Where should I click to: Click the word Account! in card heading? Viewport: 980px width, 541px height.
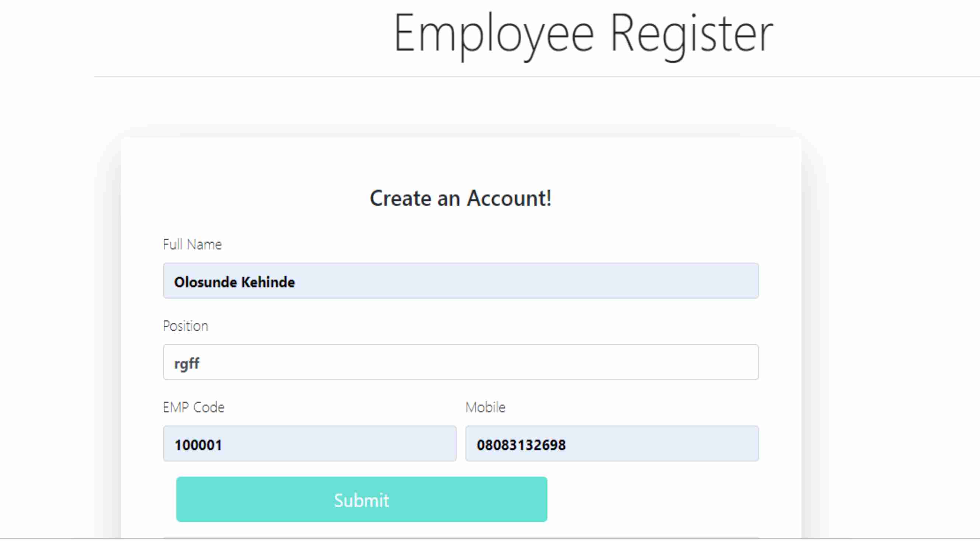(510, 198)
